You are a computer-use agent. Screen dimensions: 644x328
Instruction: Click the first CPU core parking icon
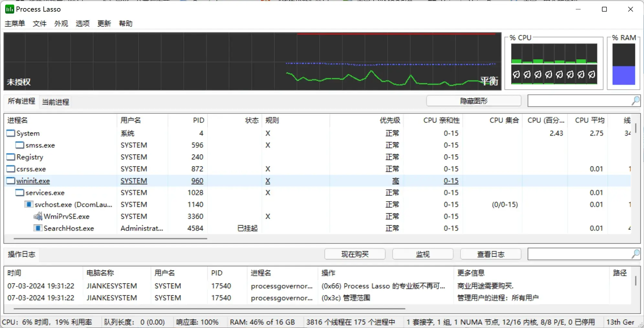tap(516, 75)
